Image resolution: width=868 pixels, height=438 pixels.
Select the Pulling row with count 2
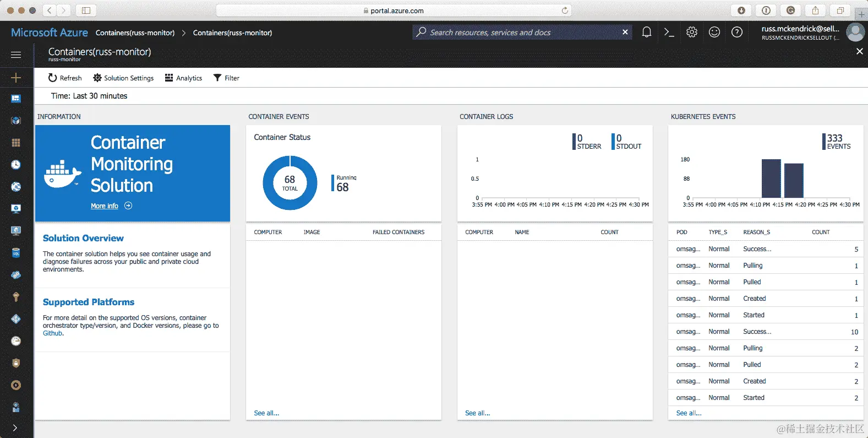(x=766, y=348)
